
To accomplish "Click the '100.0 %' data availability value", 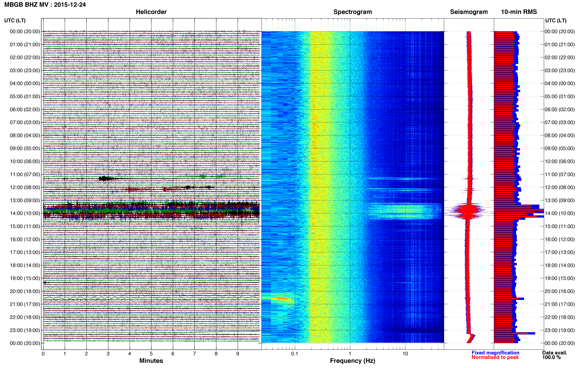I will (x=552, y=357).
